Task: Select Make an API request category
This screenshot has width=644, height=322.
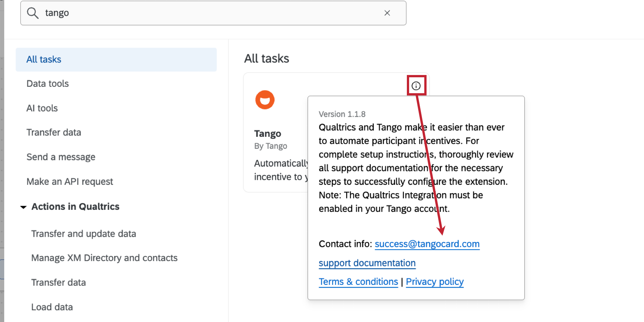Action: (x=70, y=182)
